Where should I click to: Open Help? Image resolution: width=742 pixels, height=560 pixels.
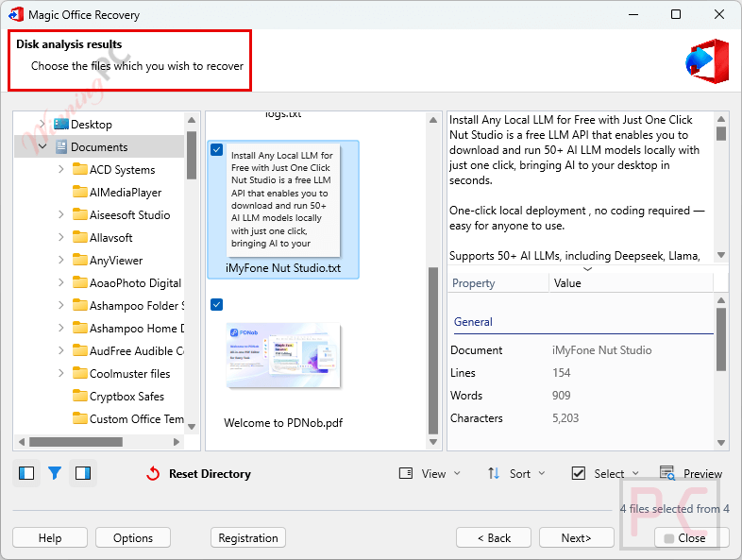(50, 537)
